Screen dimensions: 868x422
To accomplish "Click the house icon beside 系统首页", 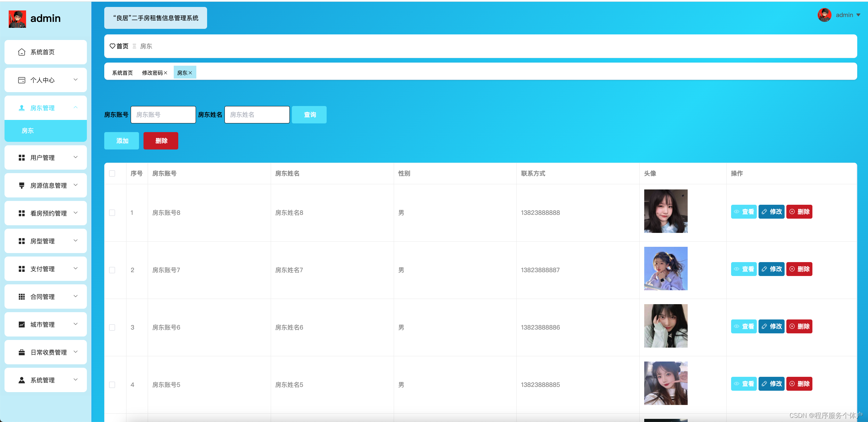I will [x=22, y=52].
